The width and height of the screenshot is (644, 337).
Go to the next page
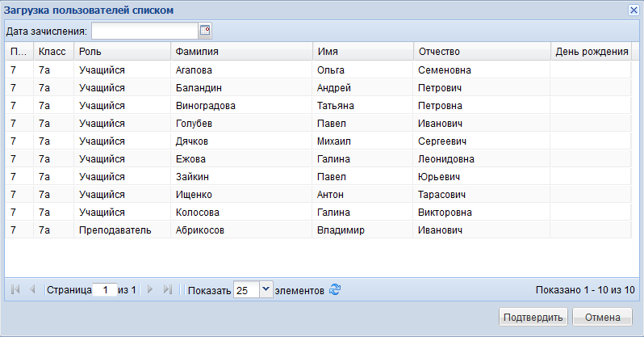coord(150,289)
